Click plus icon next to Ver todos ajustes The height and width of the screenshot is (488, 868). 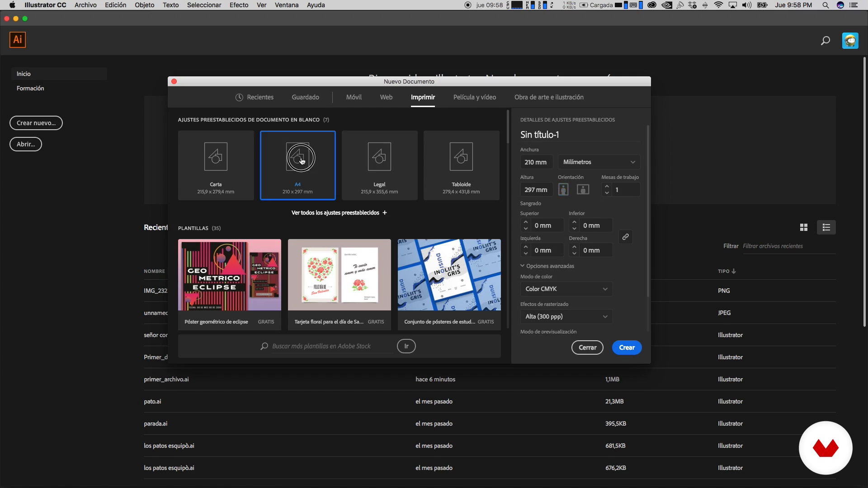pos(385,213)
